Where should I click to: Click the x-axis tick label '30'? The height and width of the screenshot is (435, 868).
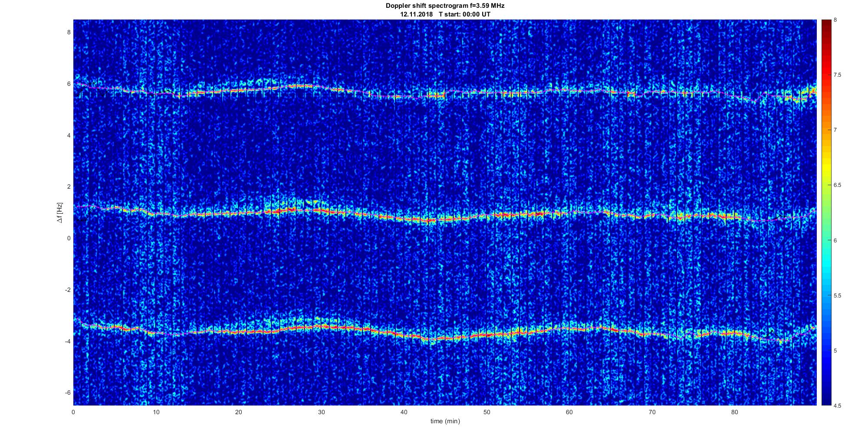[321, 412]
